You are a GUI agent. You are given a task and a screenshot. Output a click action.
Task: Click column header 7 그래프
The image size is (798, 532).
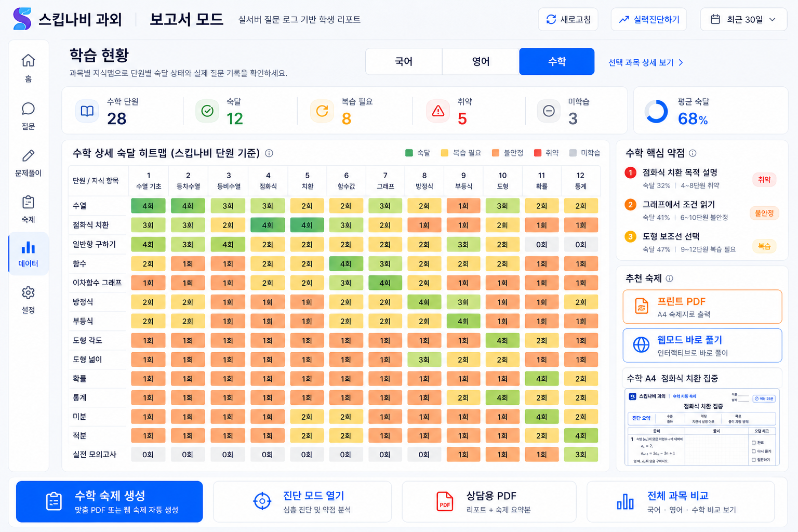pos(385,181)
